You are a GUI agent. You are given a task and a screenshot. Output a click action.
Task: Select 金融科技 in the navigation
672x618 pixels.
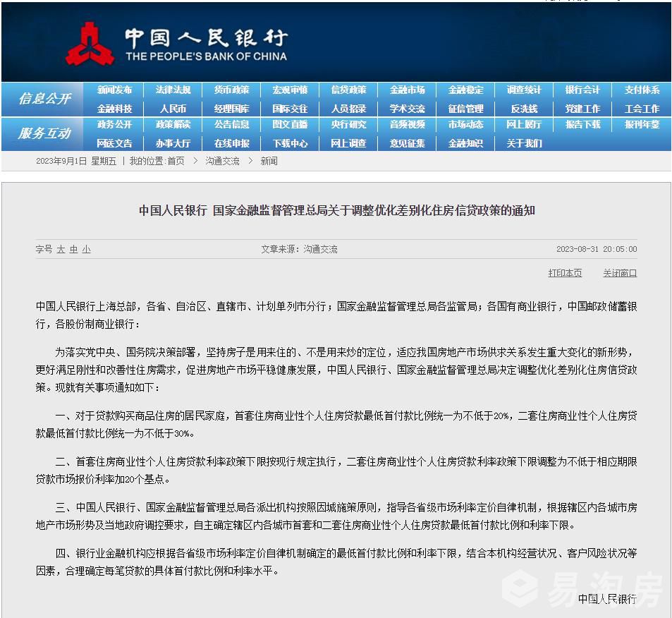tap(114, 109)
